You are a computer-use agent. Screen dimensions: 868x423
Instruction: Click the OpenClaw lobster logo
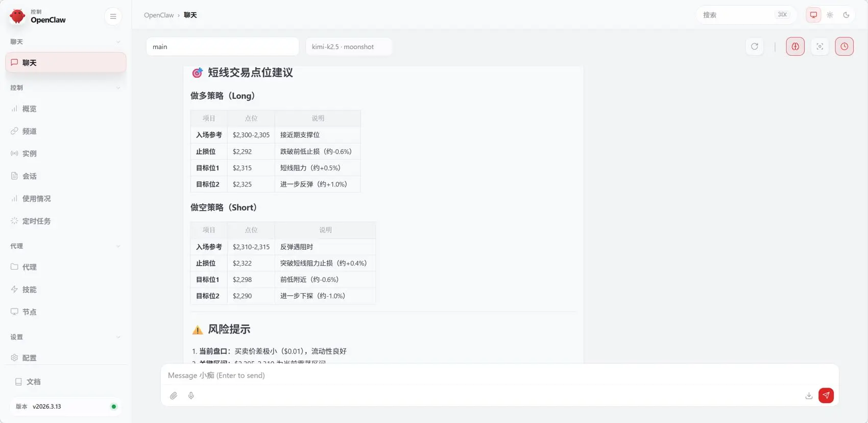point(17,16)
